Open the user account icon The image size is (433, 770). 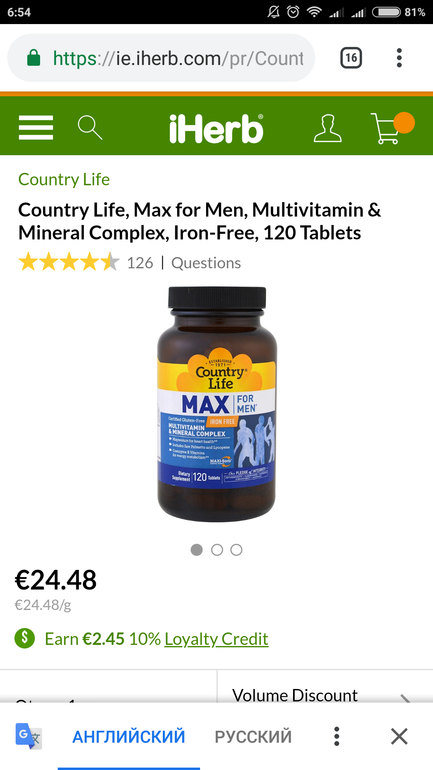pos(327,128)
